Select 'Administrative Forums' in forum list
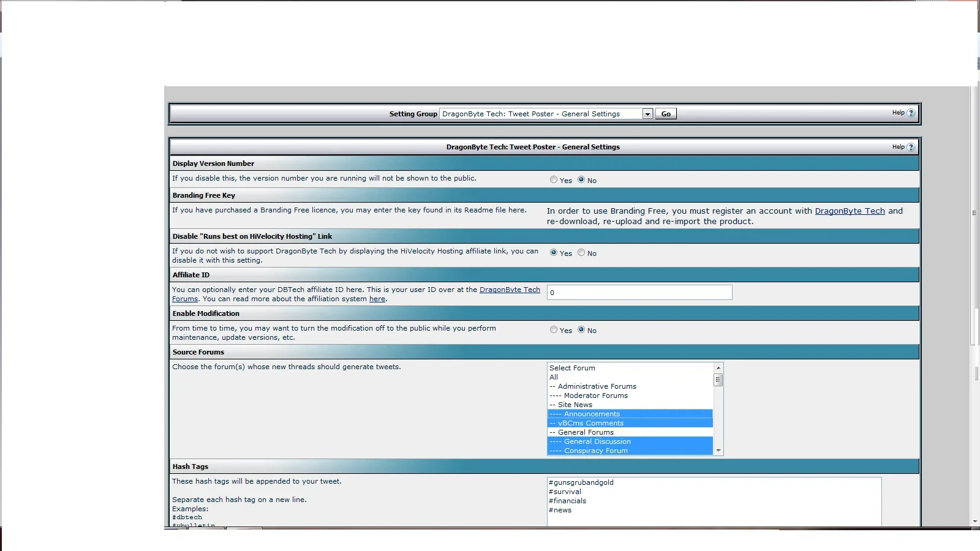The width and height of the screenshot is (980, 551). 630,386
